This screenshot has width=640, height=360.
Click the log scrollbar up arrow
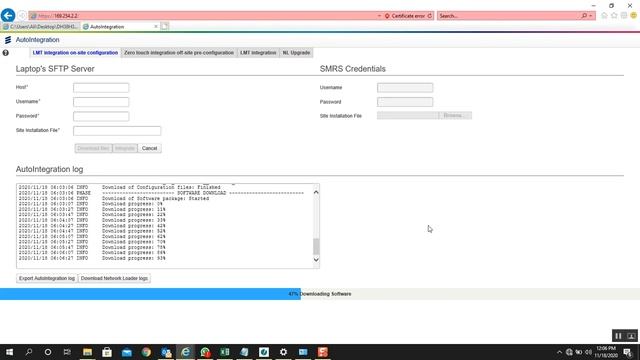click(x=316, y=192)
